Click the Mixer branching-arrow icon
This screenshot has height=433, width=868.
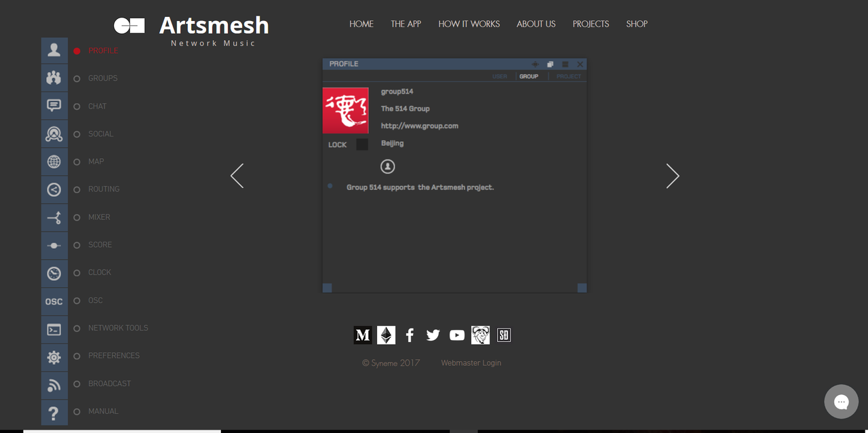(x=54, y=217)
